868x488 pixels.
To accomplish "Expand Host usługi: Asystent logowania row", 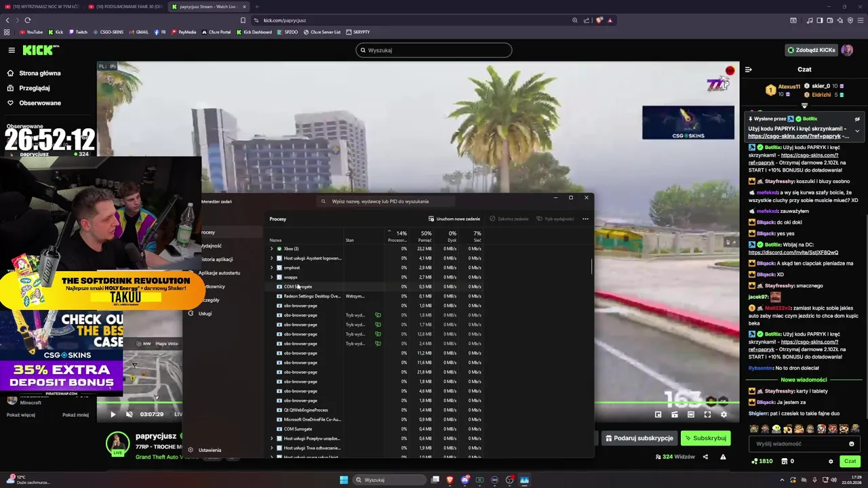I will pyautogui.click(x=272, y=258).
